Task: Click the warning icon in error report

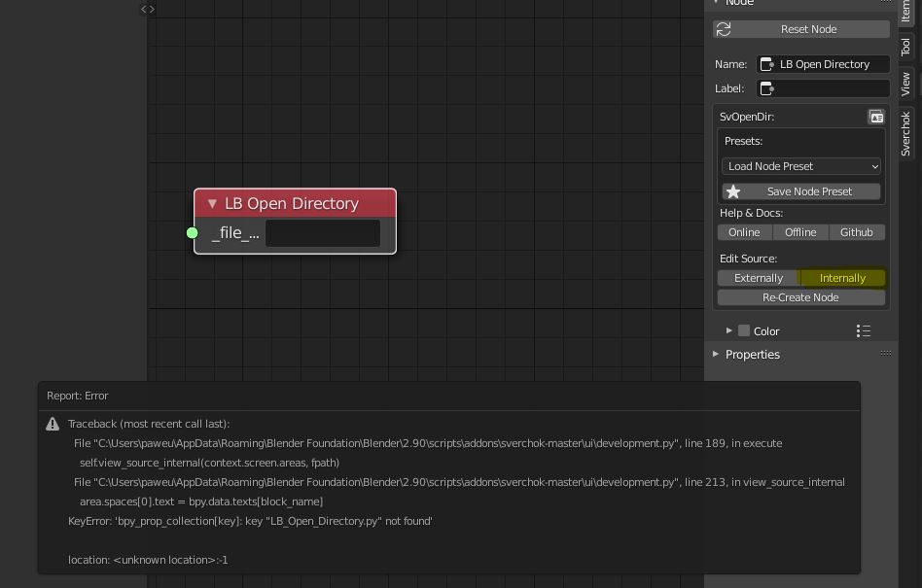Action: click(53, 424)
